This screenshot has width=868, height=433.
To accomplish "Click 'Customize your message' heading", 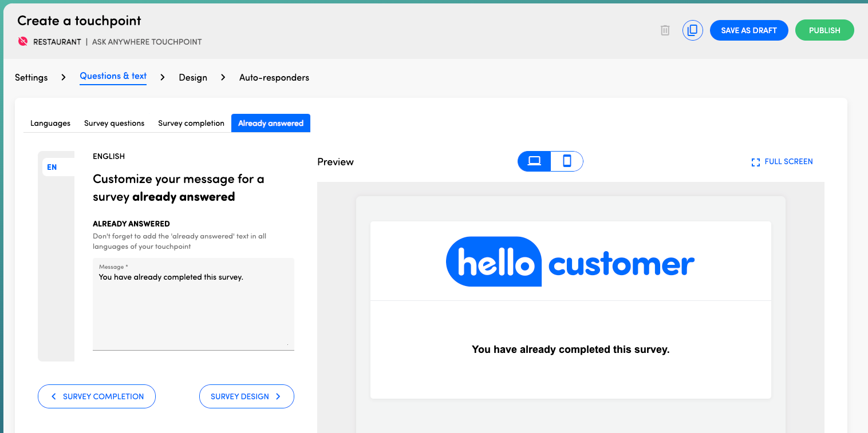I will click(179, 188).
